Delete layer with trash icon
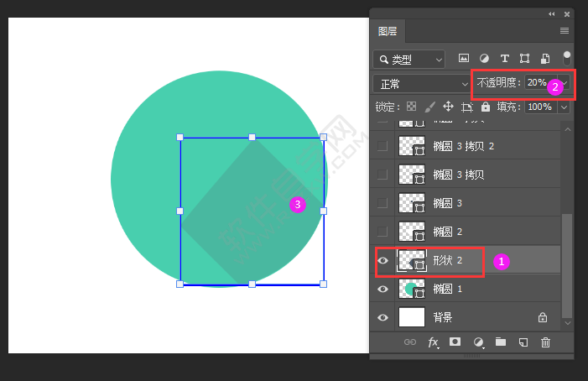The width and height of the screenshot is (588, 381). click(x=545, y=342)
